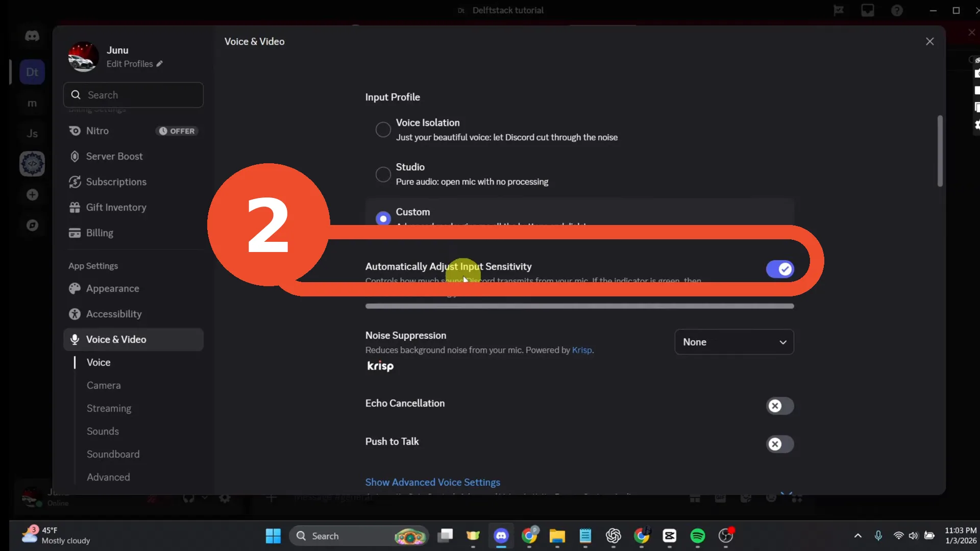
Task: Open Discord home via logo icon
Action: pos(32,36)
